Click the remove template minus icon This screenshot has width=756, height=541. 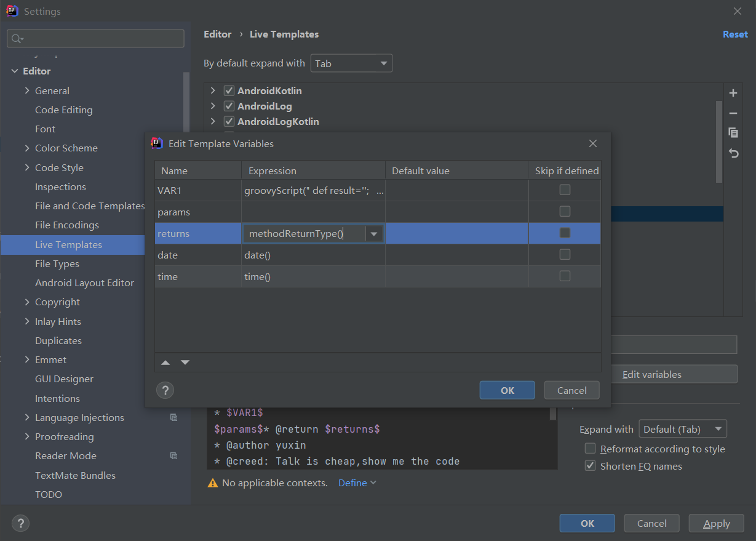tap(733, 113)
